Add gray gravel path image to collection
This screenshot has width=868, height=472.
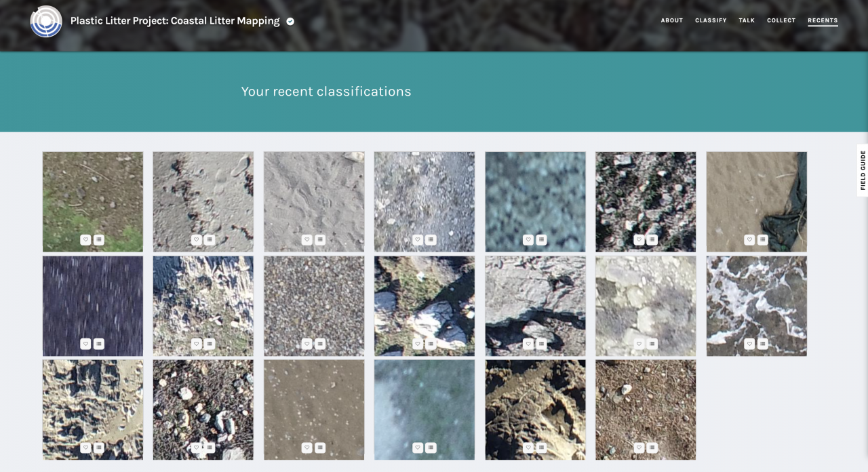[x=431, y=239]
